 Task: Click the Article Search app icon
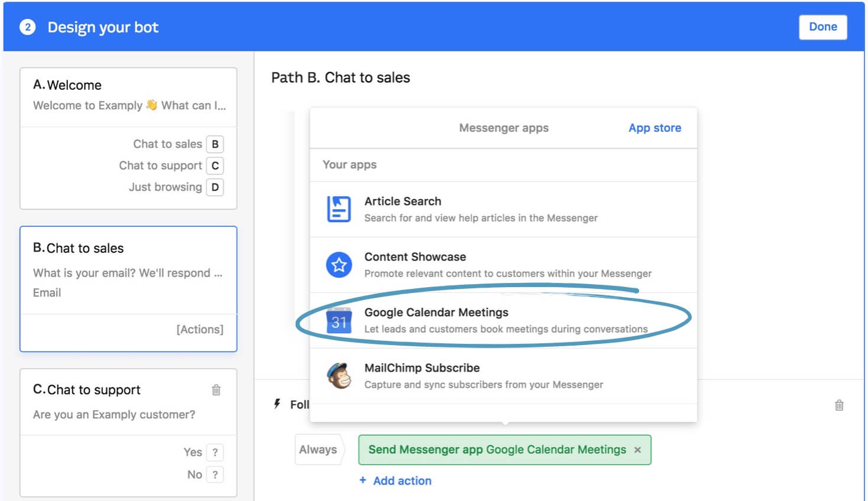(339, 209)
